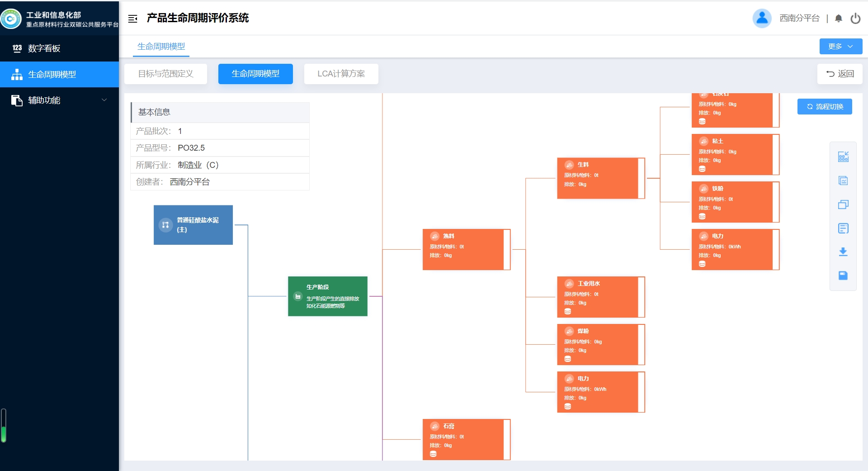Switch to the 生命周期模型 page tab
Viewport: 868px width, 471px height.
[161, 47]
